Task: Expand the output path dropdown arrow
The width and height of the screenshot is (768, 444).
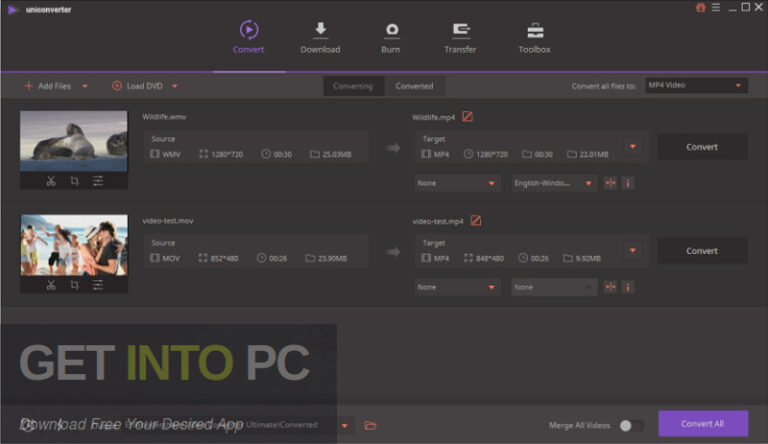Action: point(344,425)
